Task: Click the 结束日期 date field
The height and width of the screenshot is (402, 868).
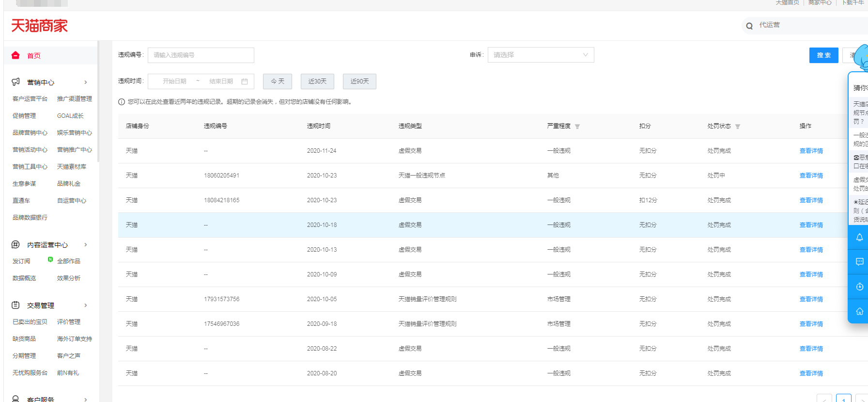Action: point(221,81)
